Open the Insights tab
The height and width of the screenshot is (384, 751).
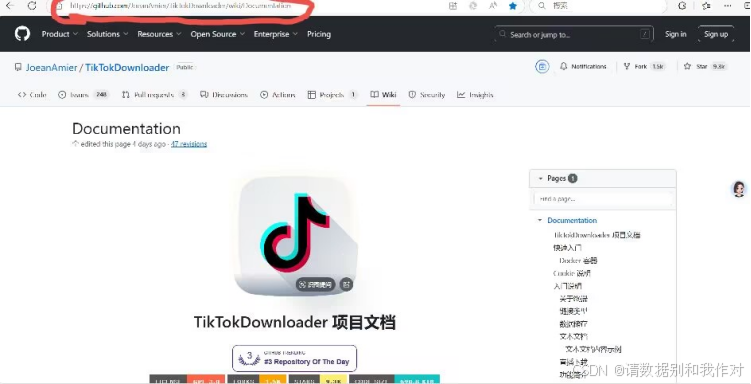pyautogui.click(x=475, y=95)
